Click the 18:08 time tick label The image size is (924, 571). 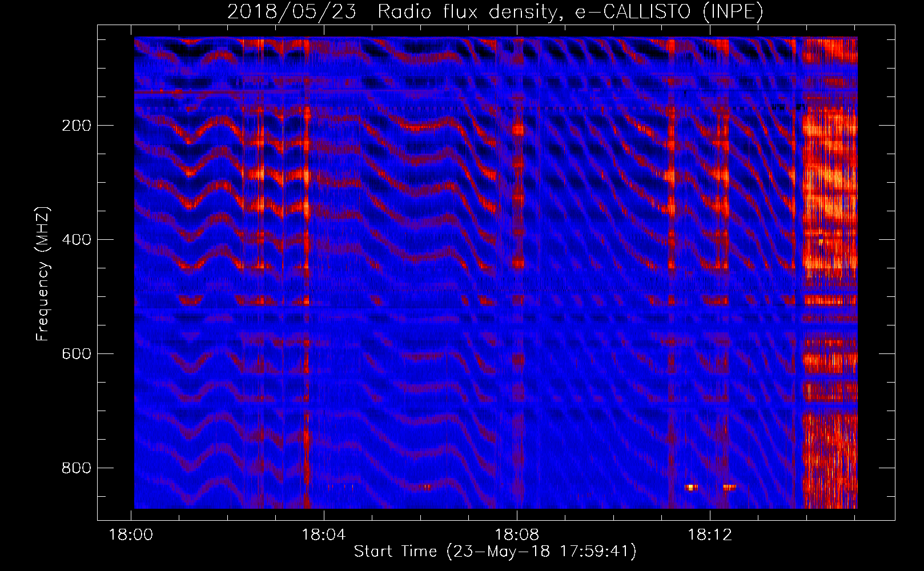(x=517, y=535)
